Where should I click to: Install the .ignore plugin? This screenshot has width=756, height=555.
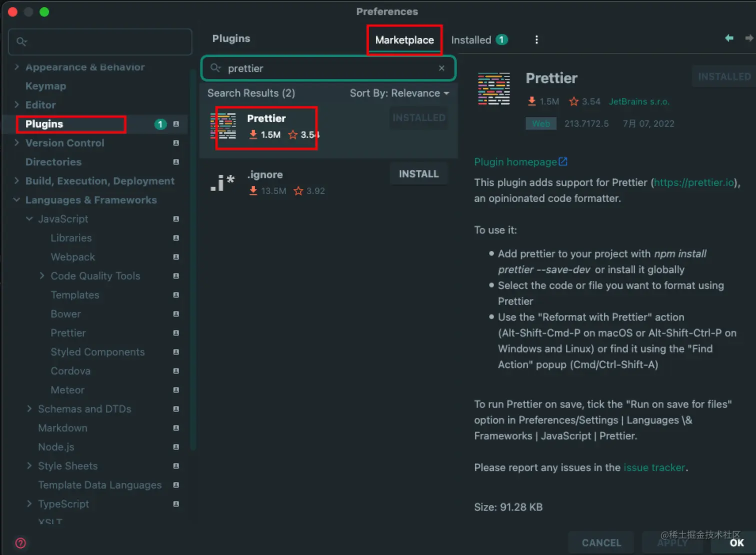point(418,174)
